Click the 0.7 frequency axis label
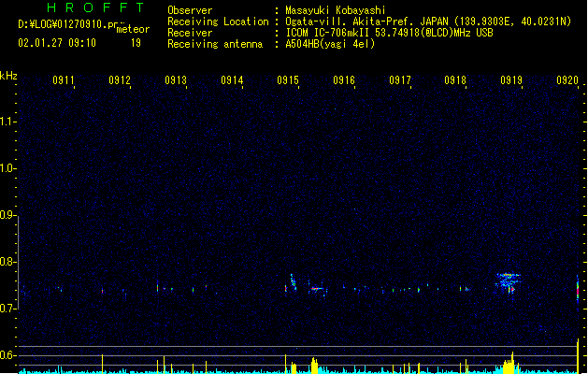588x374 pixels. [x=7, y=309]
